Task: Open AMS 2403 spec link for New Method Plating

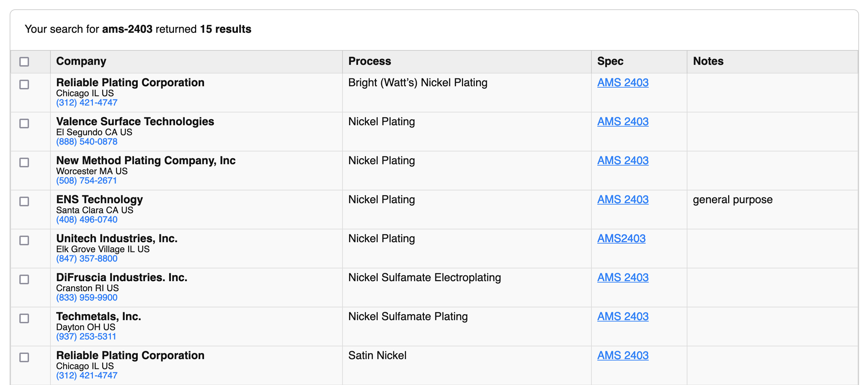Action: pos(623,161)
